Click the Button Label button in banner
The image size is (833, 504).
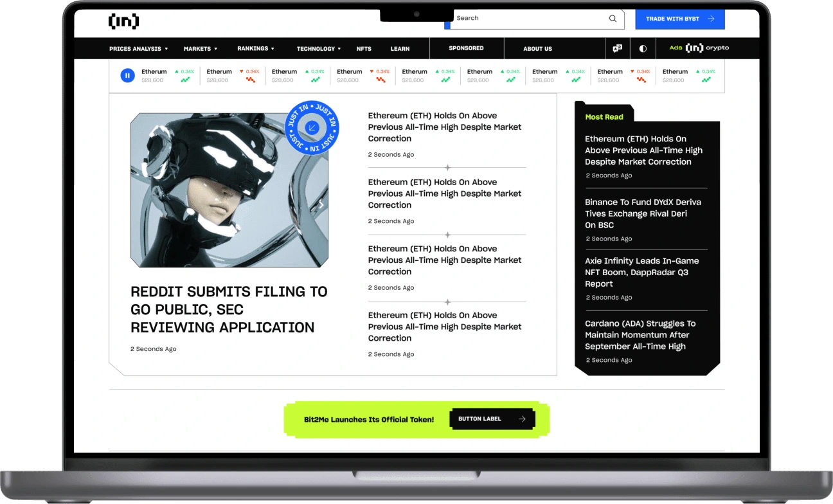(x=492, y=419)
